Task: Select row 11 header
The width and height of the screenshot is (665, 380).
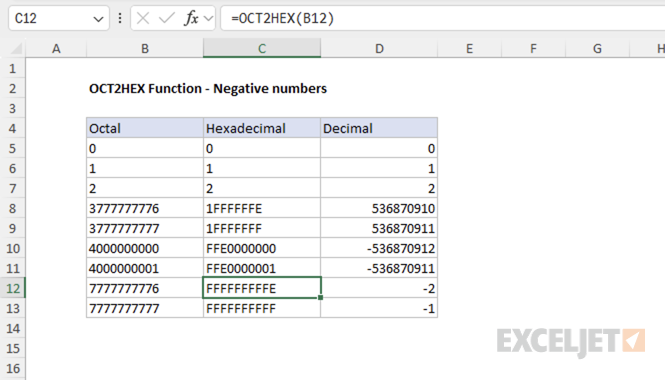Action: (x=13, y=268)
